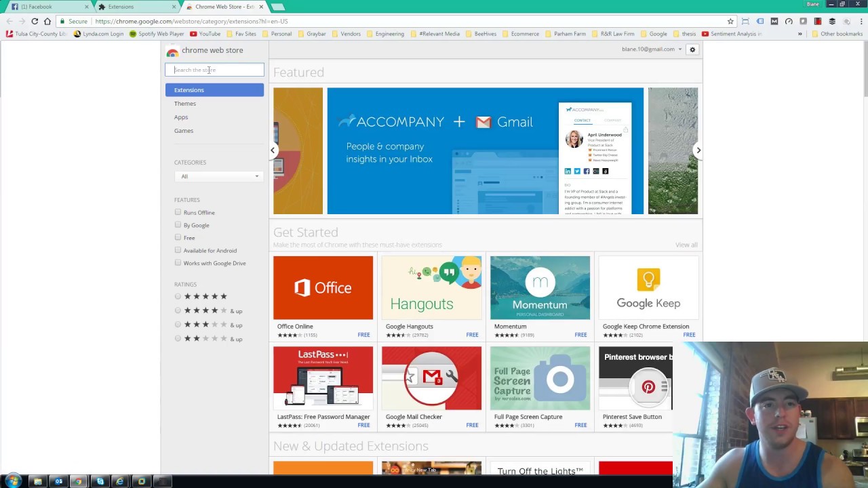
Task: Open the Parham Farm bookmark folder
Action: [565, 34]
